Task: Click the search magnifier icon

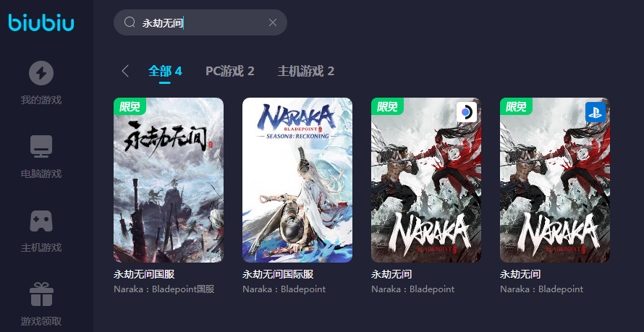Action: [130, 22]
